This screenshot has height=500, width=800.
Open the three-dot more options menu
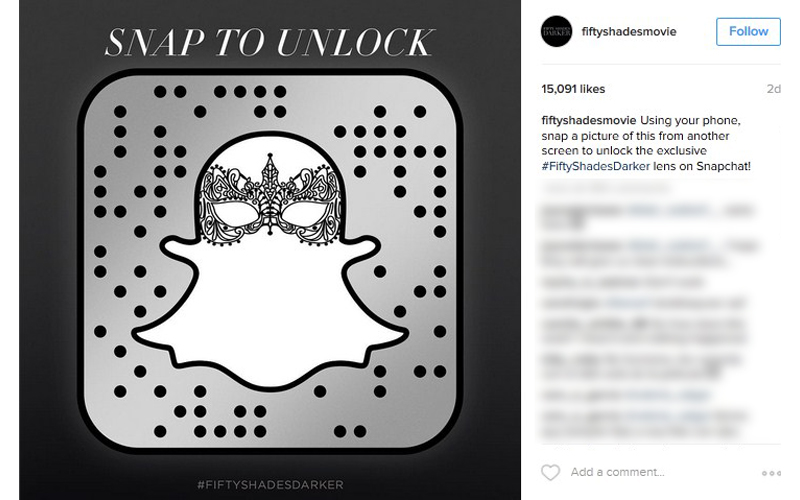[x=771, y=473]
